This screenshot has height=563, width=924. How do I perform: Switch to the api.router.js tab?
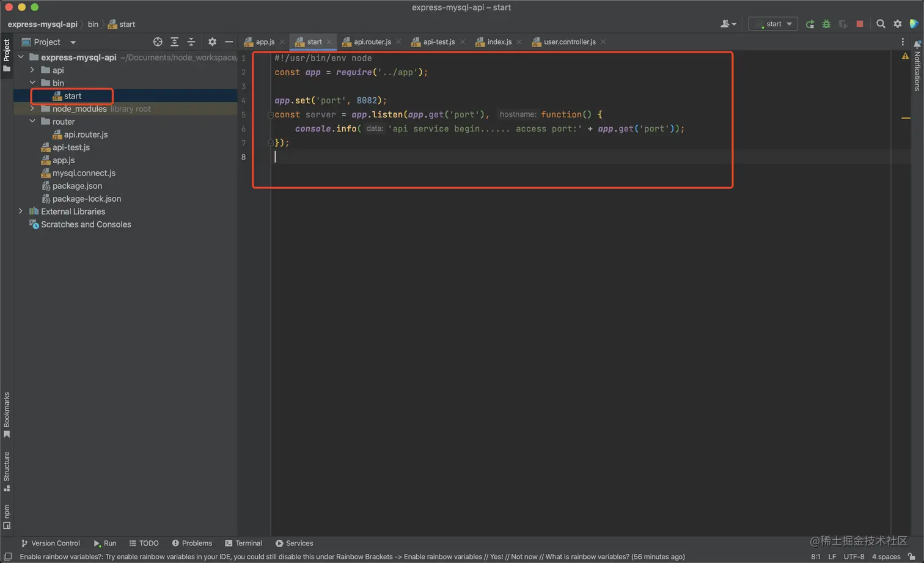[x=372, y=42]
